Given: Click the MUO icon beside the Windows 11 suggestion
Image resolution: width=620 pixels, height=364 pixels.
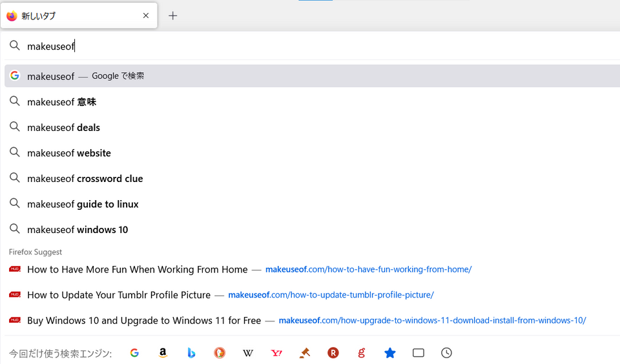Looking at the screenshot, I should [x=15, y=320].
